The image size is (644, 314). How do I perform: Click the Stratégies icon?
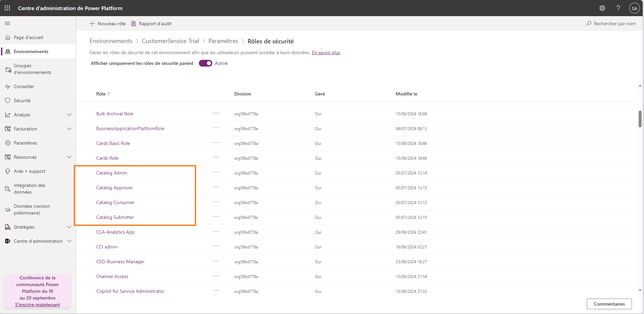click(8, 227)
